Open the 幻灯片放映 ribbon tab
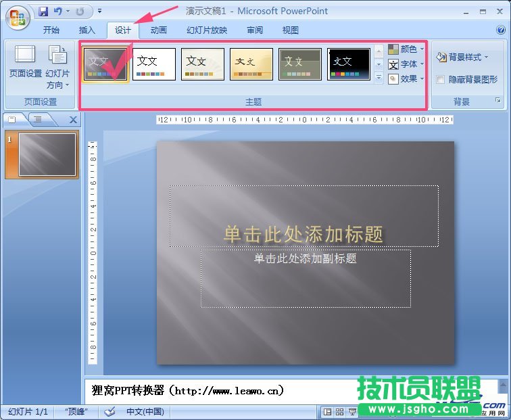Viewport: 511px width, 420px height. (207, 30)
